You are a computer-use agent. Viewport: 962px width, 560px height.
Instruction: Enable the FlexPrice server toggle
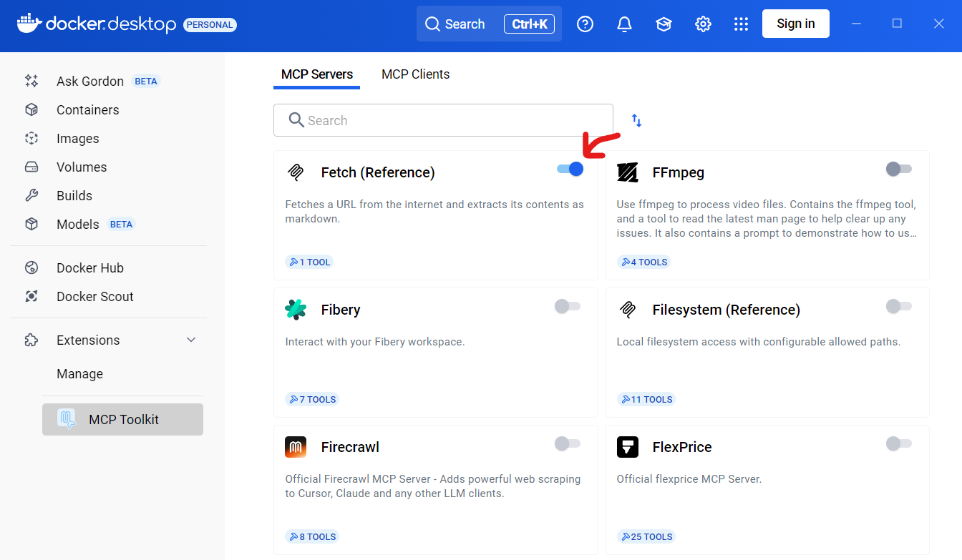pos(899,443)
